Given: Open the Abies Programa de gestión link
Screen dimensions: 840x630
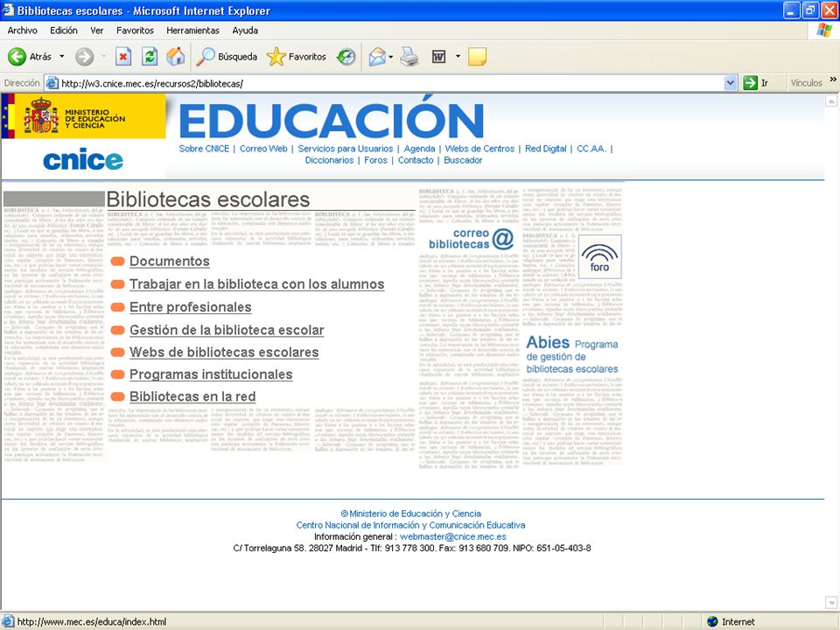Looking at the screenshot, I should 572,354.
